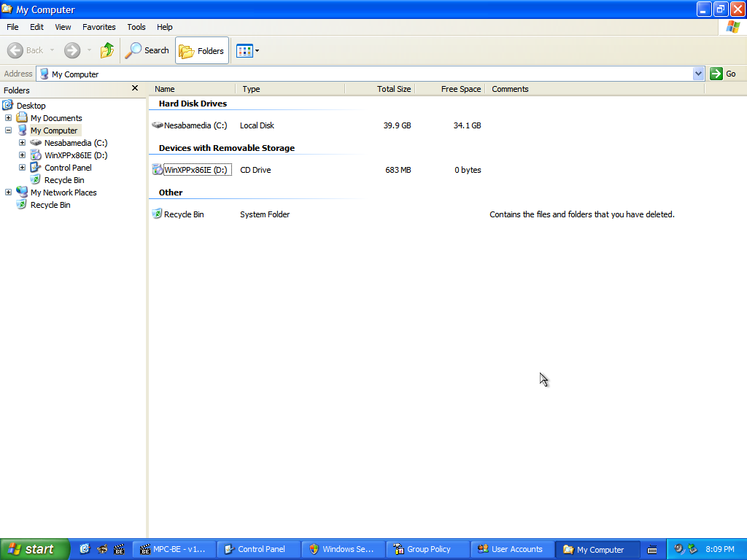Image resolution: width=747 pixels, height=560 pixels.
Task: Open Nesabamedia (C:) drive in file list
Action: (x=195, y=125)
